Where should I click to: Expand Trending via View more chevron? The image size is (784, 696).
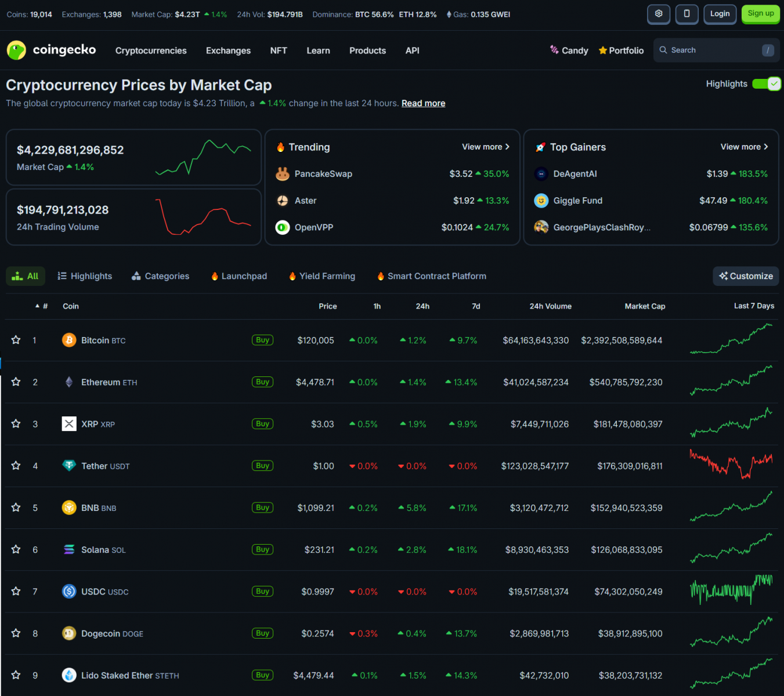coord(507,147)
